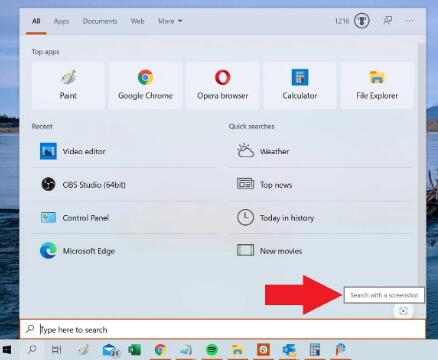Open Video editor from Recent list
This screenshot has height=360, width=438.
(124, 151)
